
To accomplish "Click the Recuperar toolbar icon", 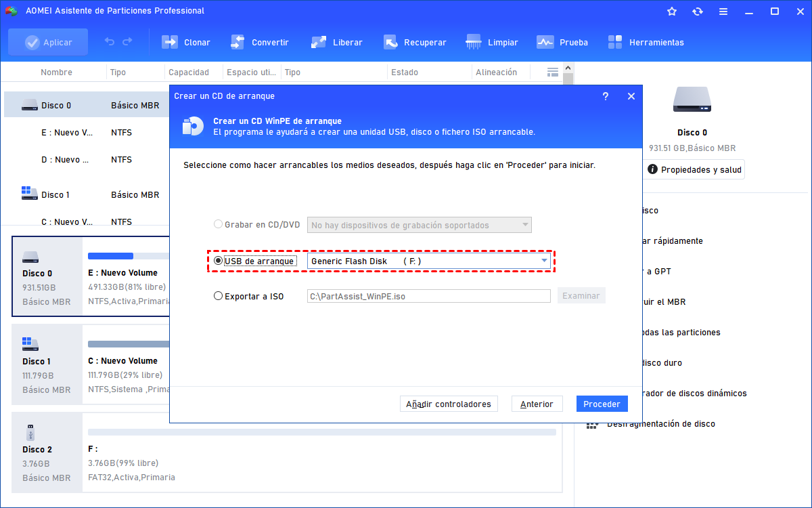I will [390, 42].
